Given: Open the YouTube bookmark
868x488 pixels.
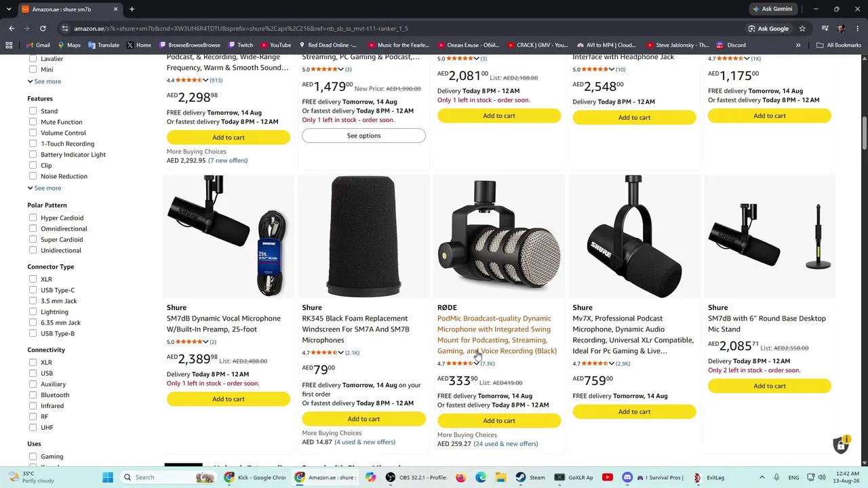Looking at the screenshot, I should click(275, 45).
